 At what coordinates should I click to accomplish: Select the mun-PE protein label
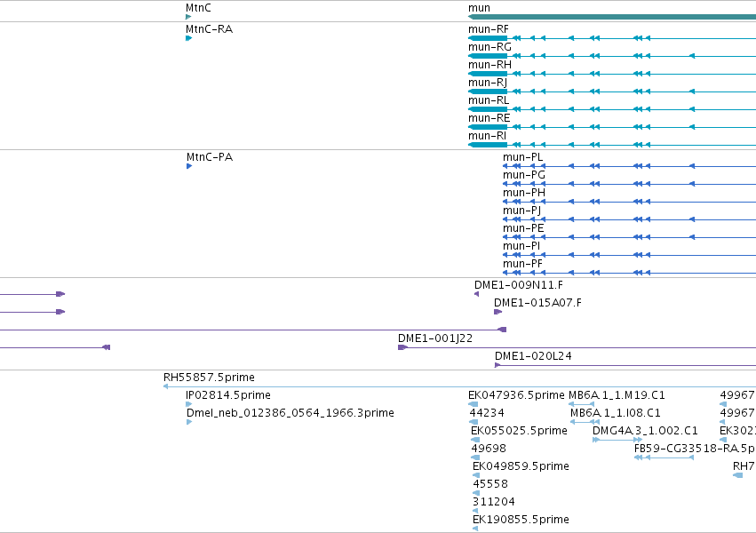click(x=523, y=228)
